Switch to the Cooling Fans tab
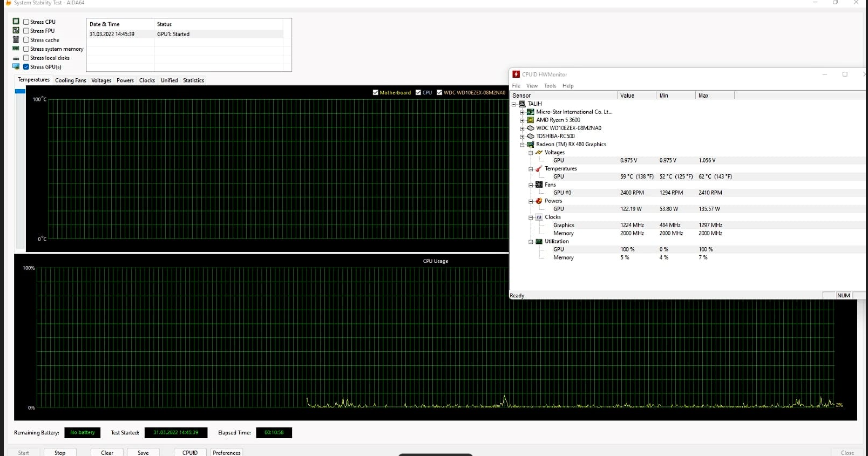Image resolution: width=868 pixels, height=456 pixels. point(71,80)
